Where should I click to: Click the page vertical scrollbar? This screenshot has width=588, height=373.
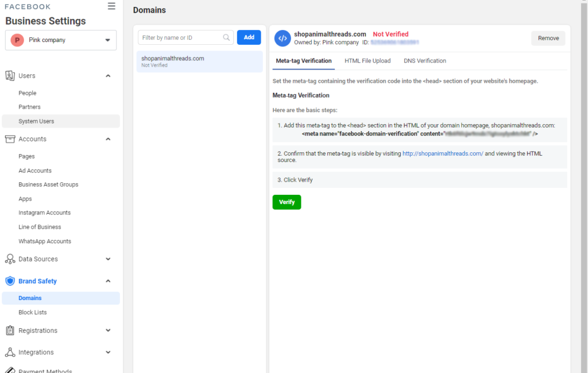tap(584, 186)
